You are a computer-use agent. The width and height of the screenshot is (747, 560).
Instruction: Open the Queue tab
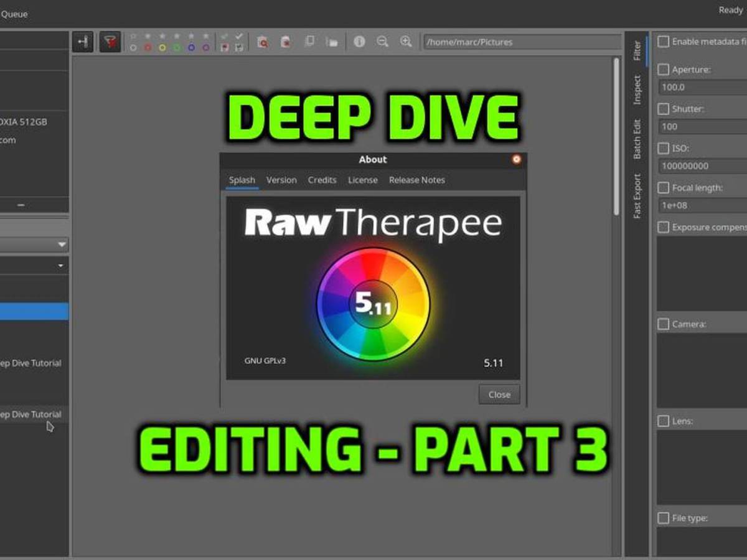[x=14, y=13]
